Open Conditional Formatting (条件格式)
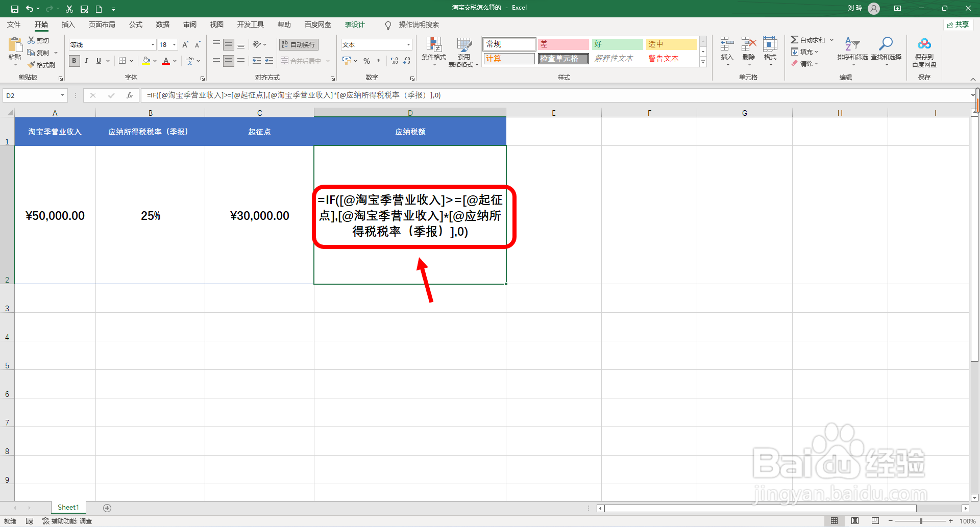The height and width of the screenshot is (527, 980). point(434,51)
